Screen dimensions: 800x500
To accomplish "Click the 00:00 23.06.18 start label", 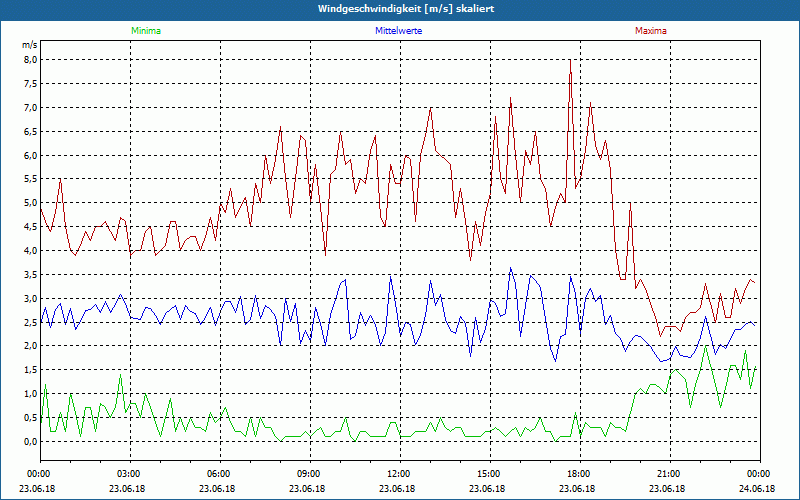I will [37, 481].
